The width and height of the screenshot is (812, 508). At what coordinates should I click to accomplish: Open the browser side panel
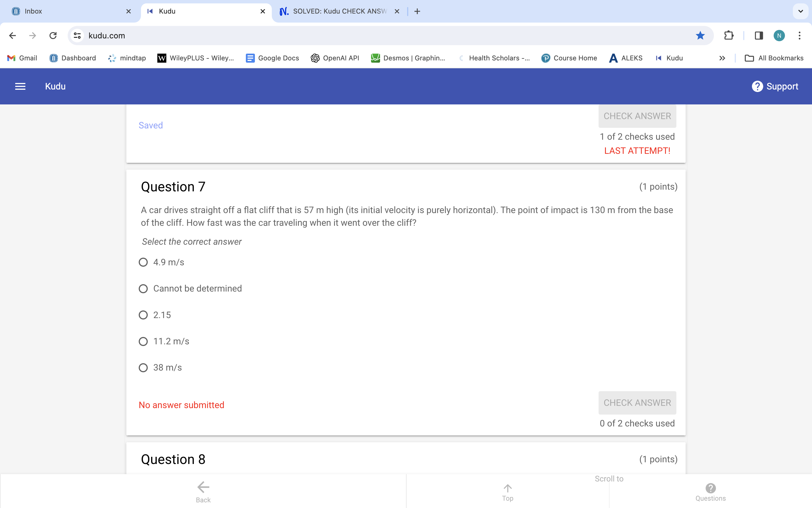759,36
